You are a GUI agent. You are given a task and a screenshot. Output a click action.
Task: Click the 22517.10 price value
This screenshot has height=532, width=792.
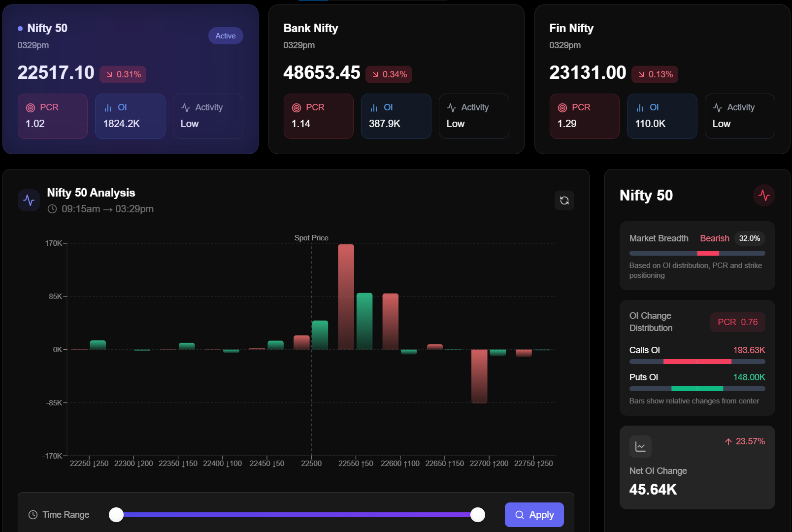coord(56,72)
